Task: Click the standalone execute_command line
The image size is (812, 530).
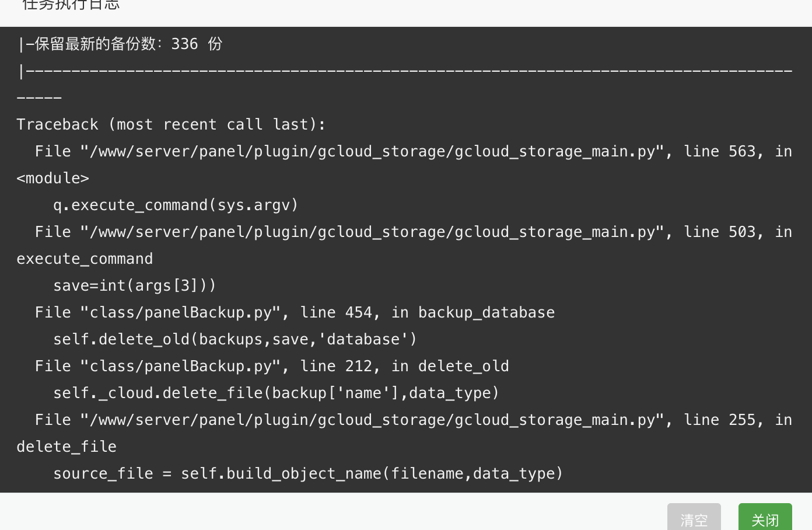Action: tap(85, 259)
